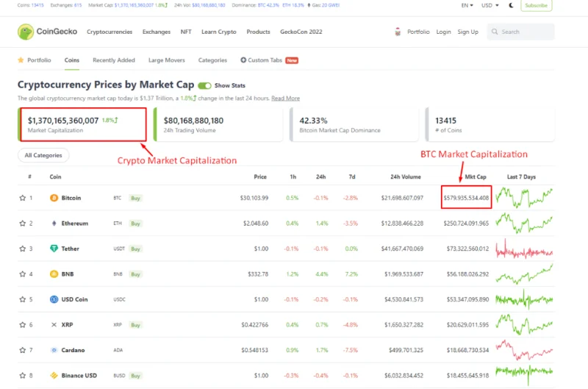Click the Search input field
This screenshot has height=389, width=588.
(520, 32)
